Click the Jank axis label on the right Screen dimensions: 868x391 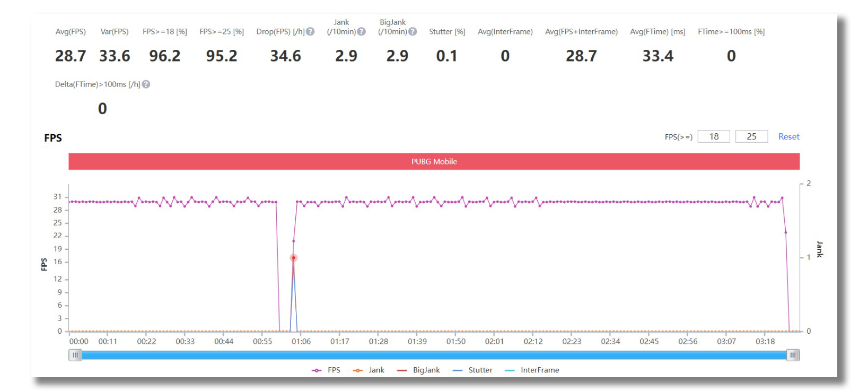(820, 249)
